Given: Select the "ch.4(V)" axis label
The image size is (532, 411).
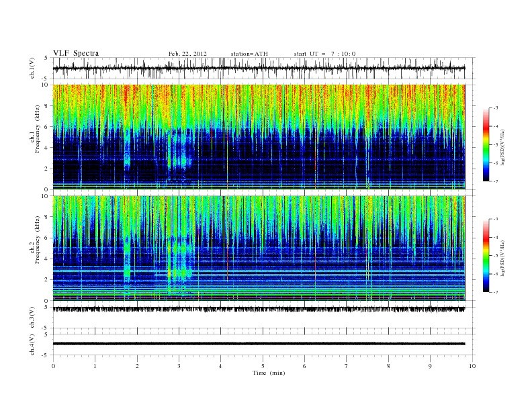Looking at the screenshot, I should click(32, 345).
